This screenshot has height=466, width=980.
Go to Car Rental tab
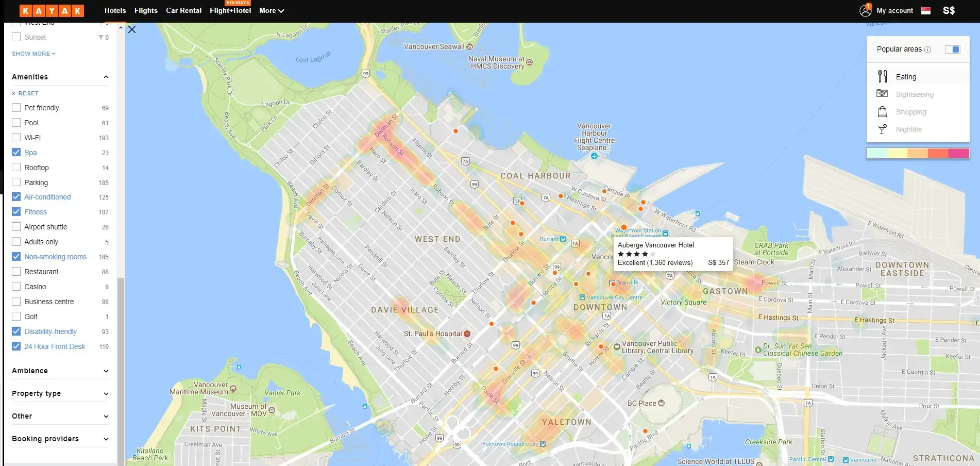[183, 10]
